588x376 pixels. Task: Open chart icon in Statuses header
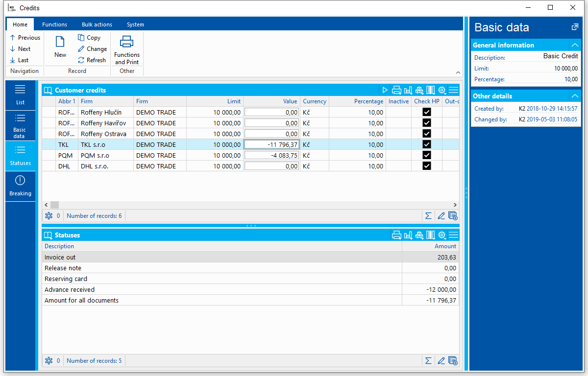coord(408,235)
